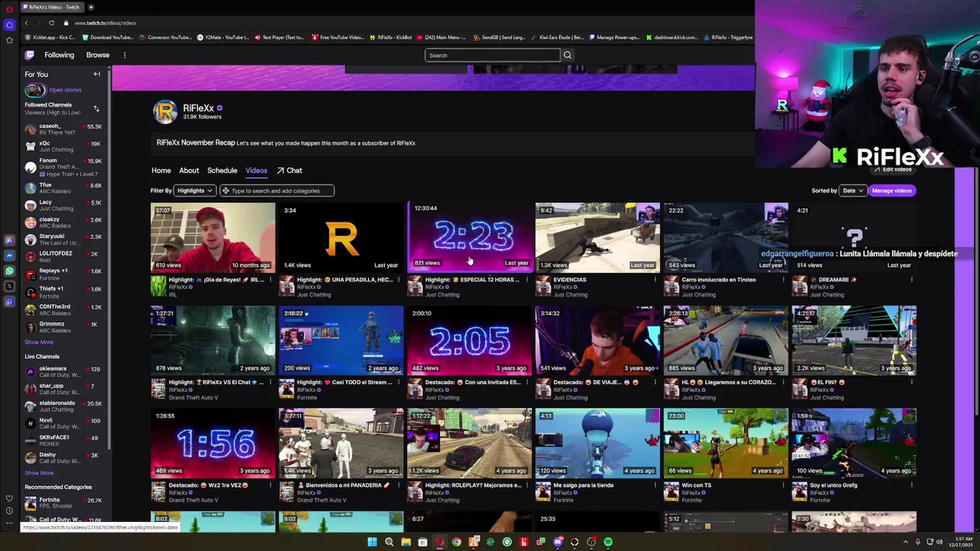The image size is (980, 551).
Task: Open Messenger in the Opera sidebar
Action: 9,256
